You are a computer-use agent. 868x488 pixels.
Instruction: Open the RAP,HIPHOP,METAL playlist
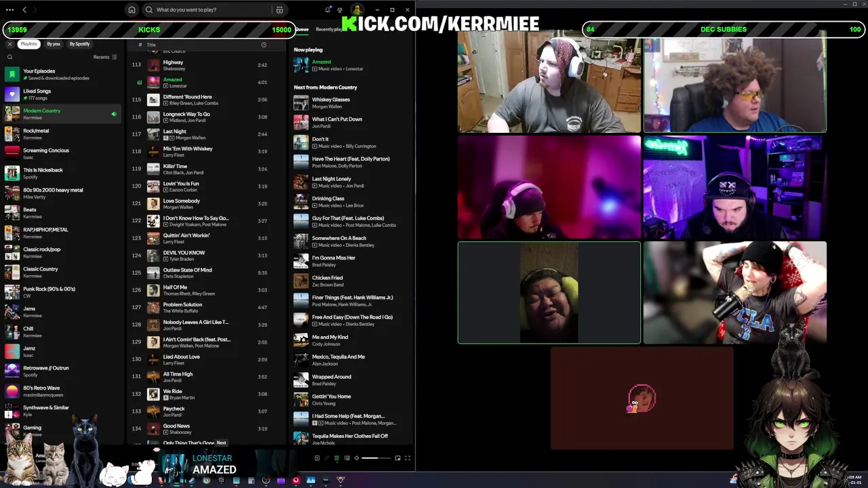[61, 232]
